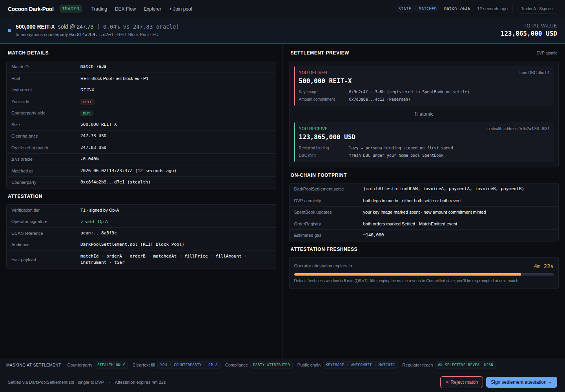Click the blue status dot beside 500,000 REIT-X
Screen dimensions: 565x392
click(9, 30)
